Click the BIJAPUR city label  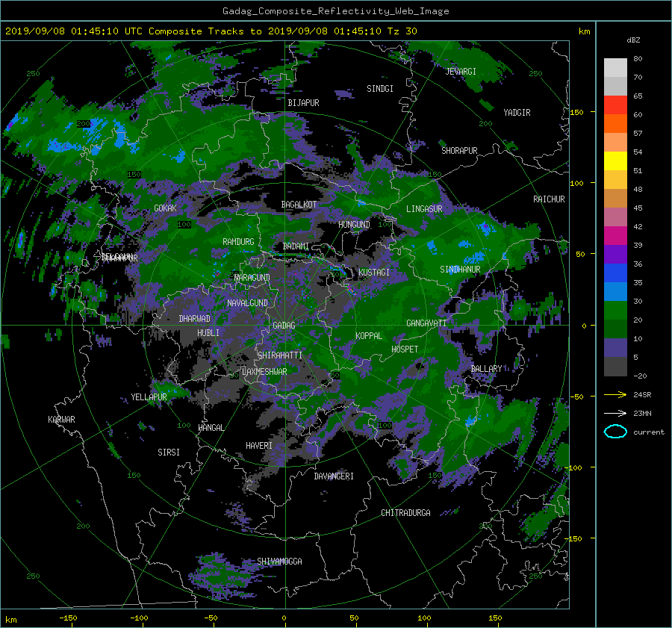click(303, 103)
